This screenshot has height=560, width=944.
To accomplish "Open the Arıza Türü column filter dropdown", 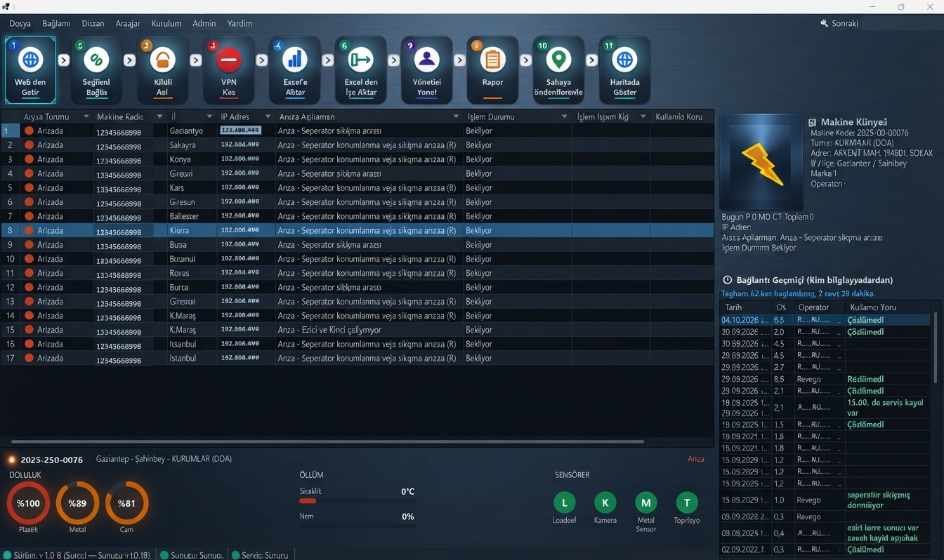I will (86, 116).
